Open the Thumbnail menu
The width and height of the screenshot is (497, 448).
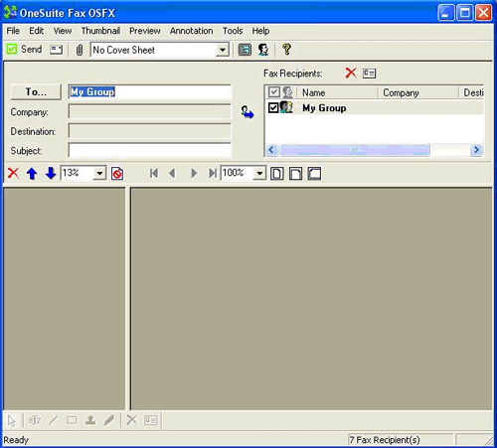(100, 31)
